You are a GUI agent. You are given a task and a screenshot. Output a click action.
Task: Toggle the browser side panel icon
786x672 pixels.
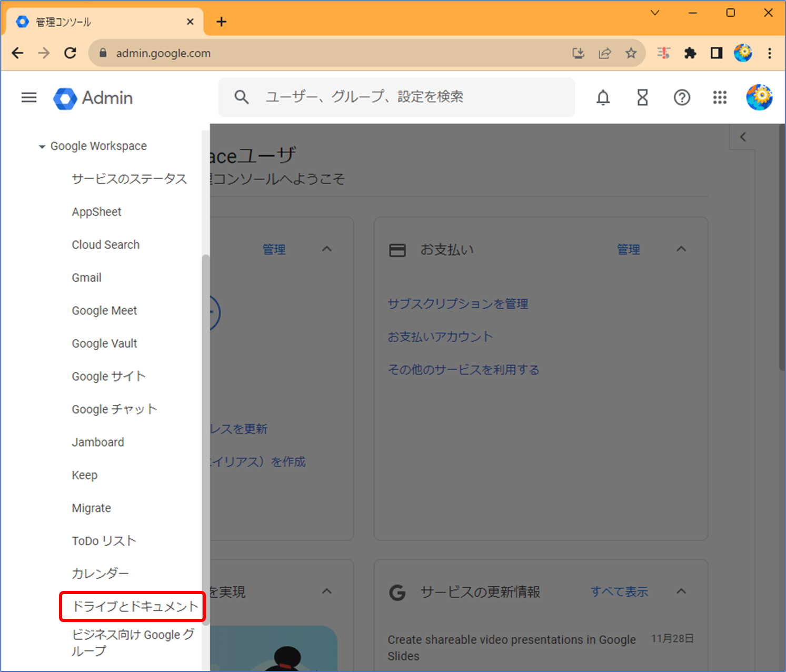tap(716, 53)
